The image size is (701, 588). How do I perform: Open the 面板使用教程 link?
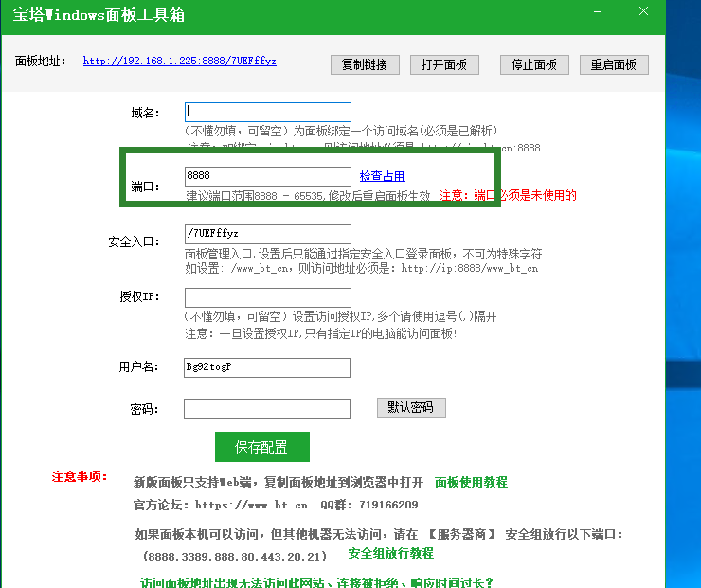471,482
